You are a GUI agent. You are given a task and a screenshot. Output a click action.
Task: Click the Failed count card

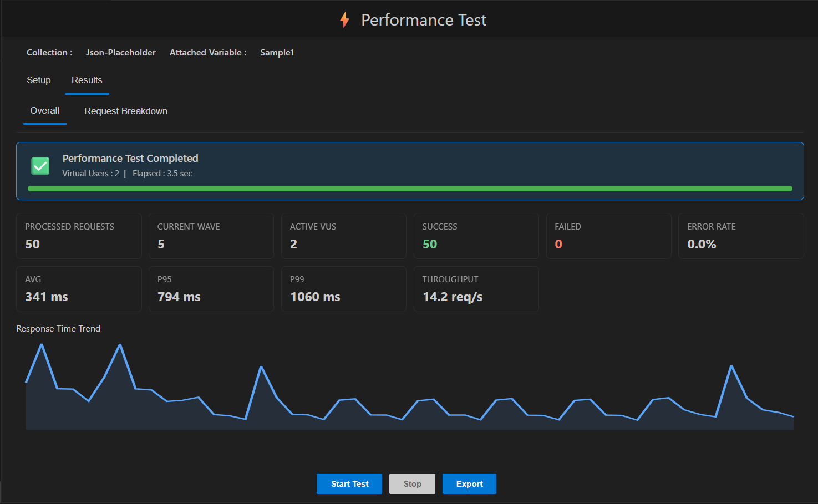pos(609,236)
